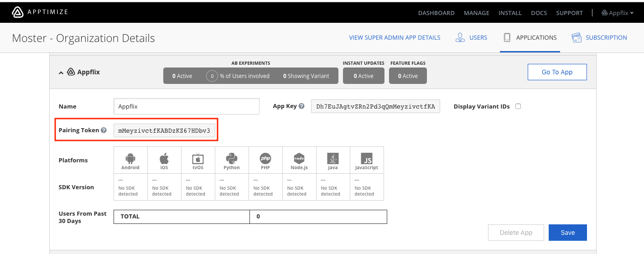Click the percent of Users involved indicator
This screenshot has height=254, width=644.
238,76
